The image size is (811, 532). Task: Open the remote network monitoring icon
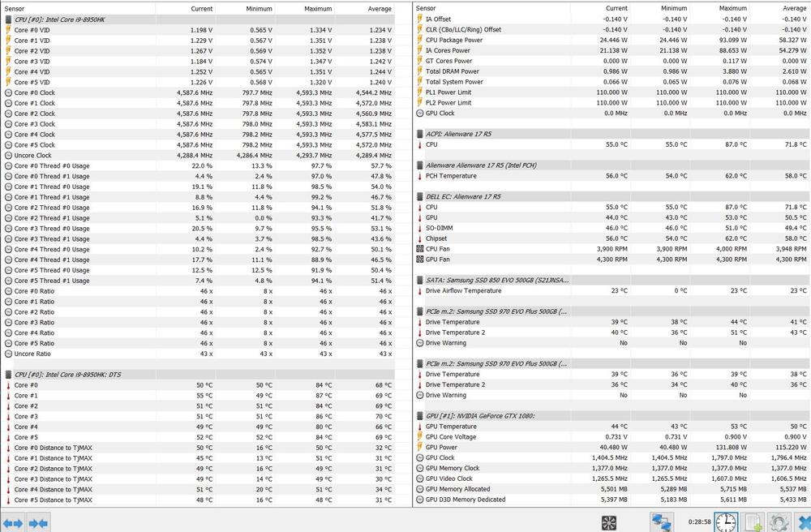click(661, 523)
